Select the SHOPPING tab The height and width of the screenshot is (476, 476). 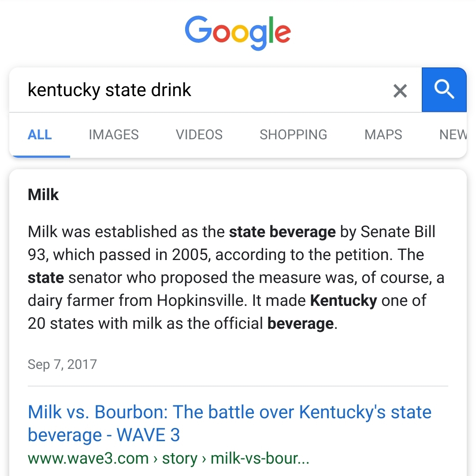click(293, 134)
